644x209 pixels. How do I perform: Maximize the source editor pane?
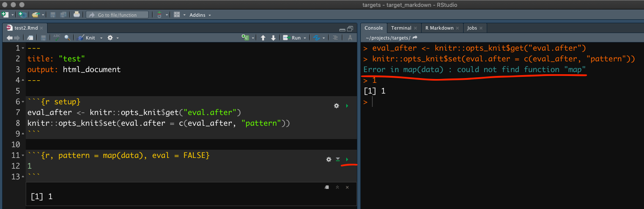[350, 29]
